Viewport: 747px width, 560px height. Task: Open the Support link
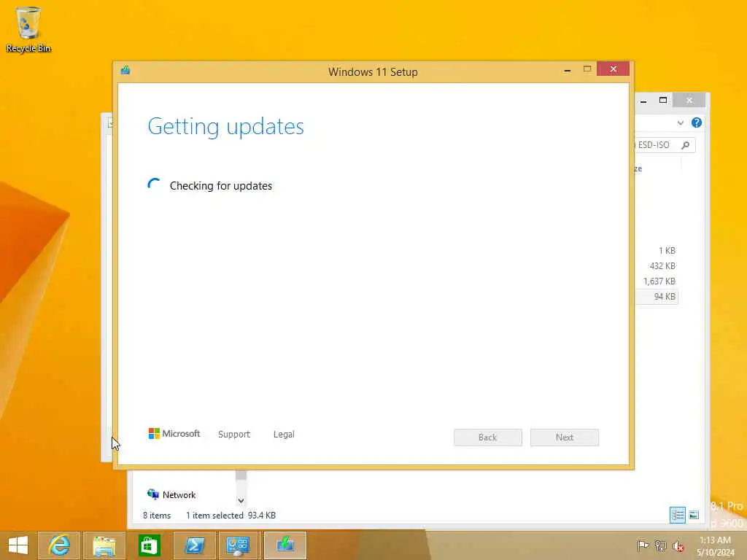coord(234,435)
